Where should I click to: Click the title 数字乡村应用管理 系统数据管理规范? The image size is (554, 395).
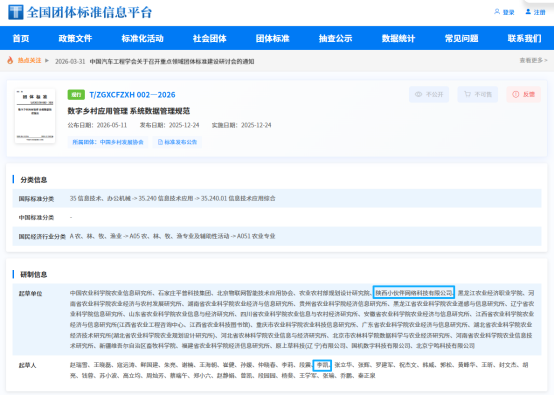point(129,111)
